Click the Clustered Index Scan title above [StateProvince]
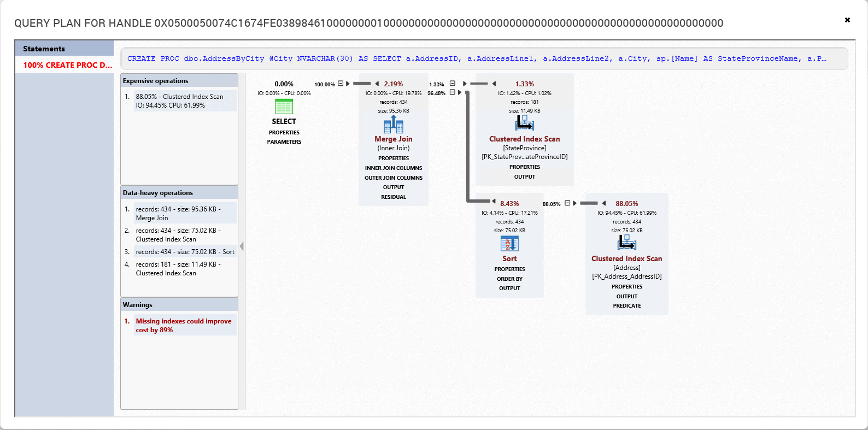The height and width of the screenshot is (430, 868). [525, 139]
